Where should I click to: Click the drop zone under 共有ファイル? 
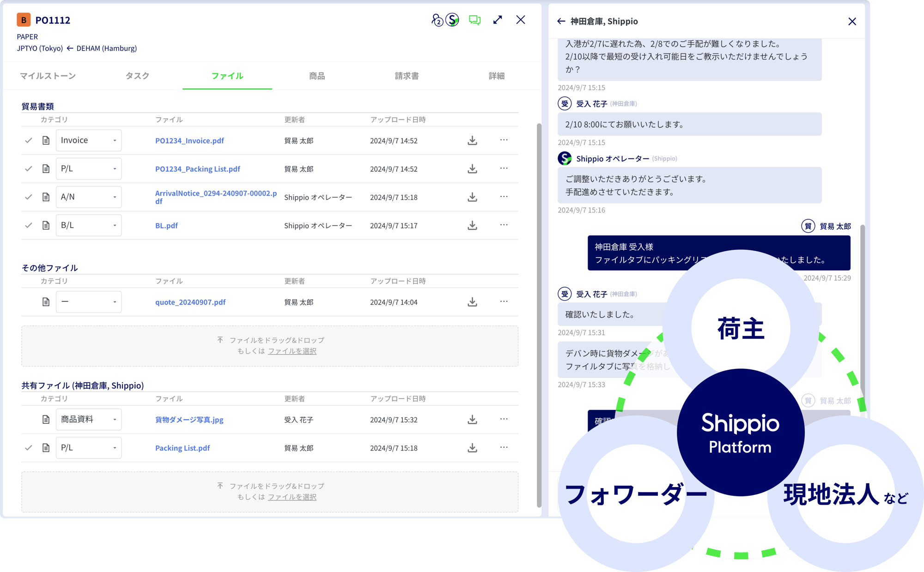[270, 492]
